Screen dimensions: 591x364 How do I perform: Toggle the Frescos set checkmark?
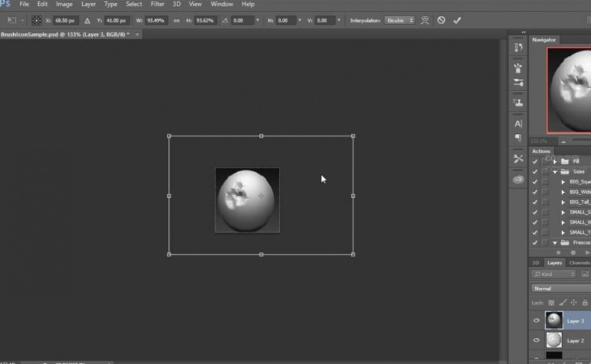coord(534,242)
